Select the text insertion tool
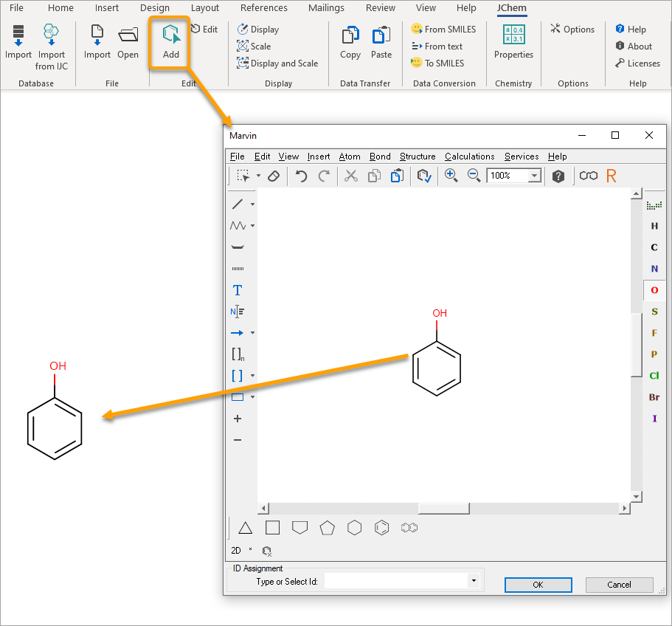The height and width of the screenshot is (626, 672). pos(237,289)
